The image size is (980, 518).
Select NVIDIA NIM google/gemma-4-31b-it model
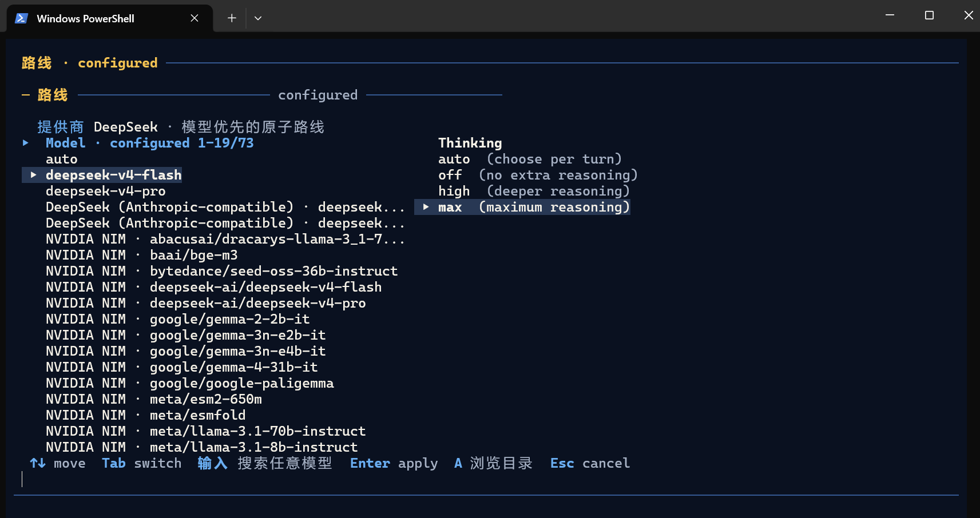coord(181,367)
